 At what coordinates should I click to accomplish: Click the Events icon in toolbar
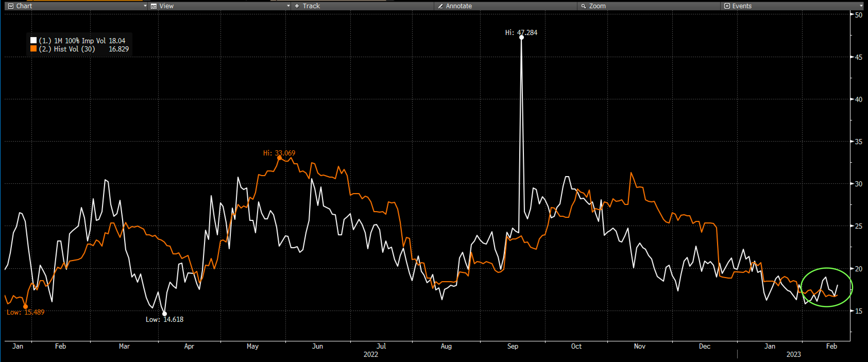727,6
